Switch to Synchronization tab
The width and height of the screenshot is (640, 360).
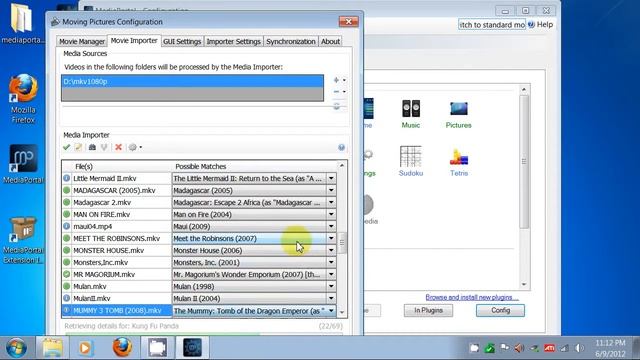(291, 41)
